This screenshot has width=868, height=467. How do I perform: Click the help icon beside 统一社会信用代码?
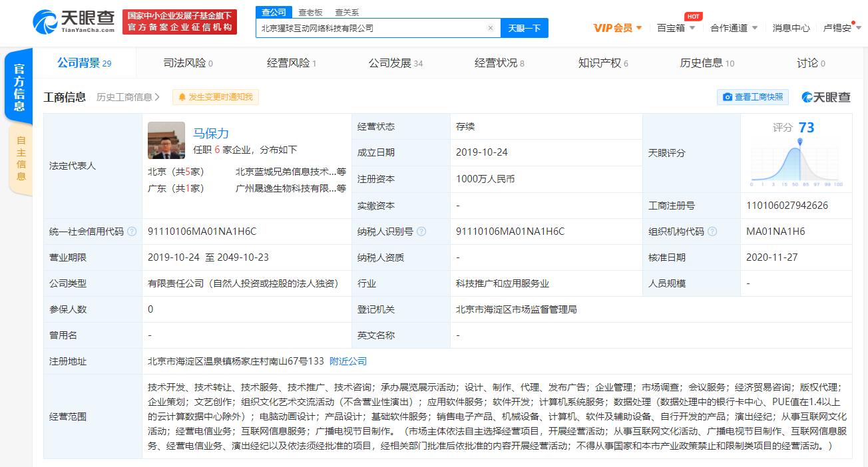(x=132, y=232)
